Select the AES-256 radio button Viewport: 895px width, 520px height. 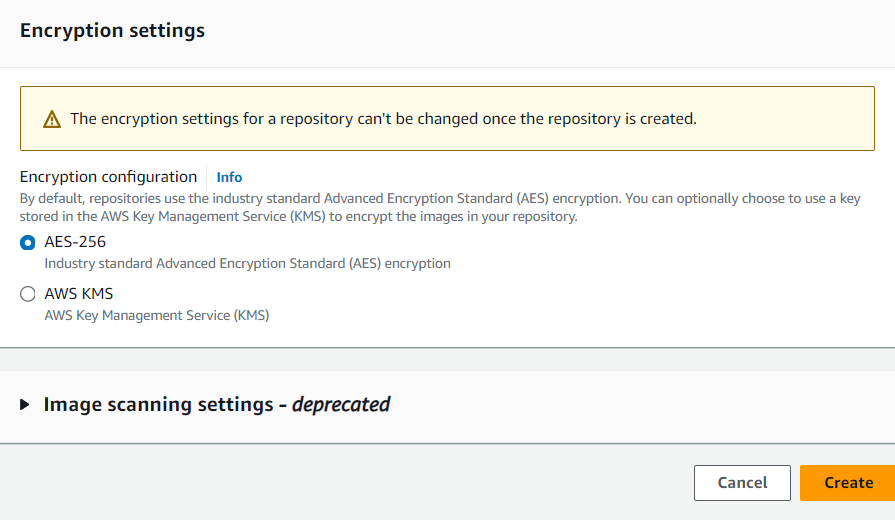coord(28,242)
